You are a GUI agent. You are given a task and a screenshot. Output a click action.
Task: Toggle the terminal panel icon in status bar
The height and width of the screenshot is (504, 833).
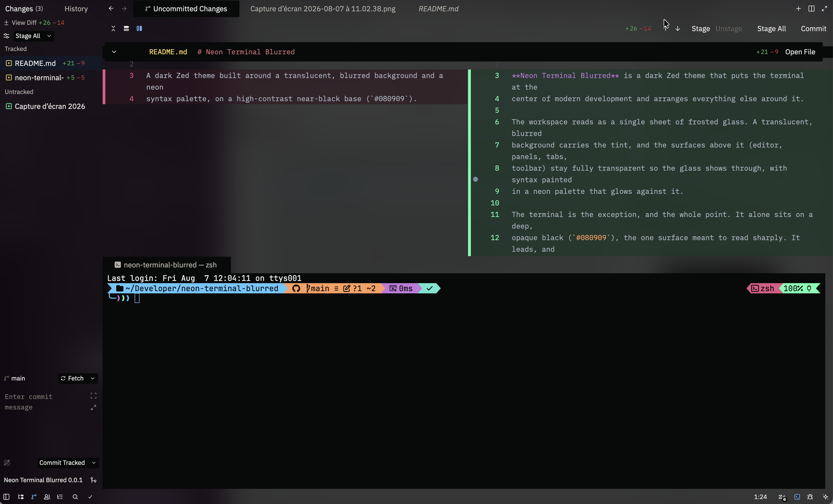coord(797,497)
